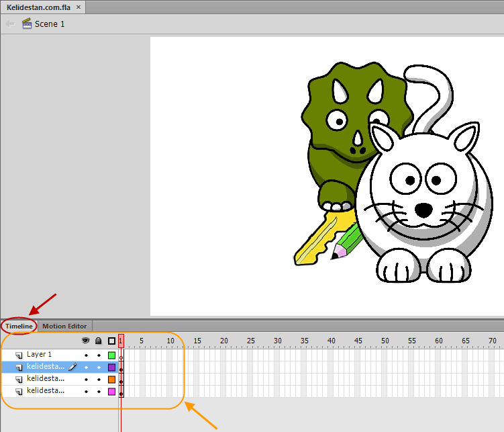Toggle visibility dot for Layer 1
The image size is (504, 432).
(x=86, y=355)
